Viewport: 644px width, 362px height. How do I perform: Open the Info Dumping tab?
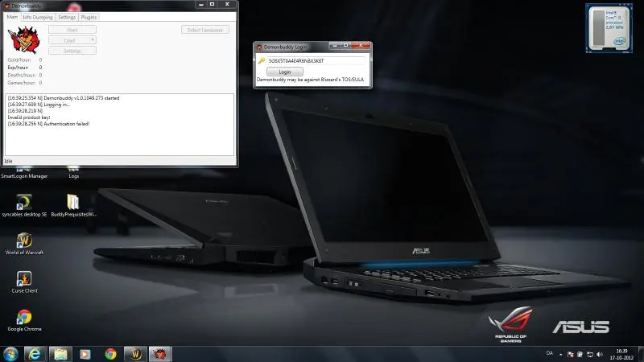click(x=37, y=17)
